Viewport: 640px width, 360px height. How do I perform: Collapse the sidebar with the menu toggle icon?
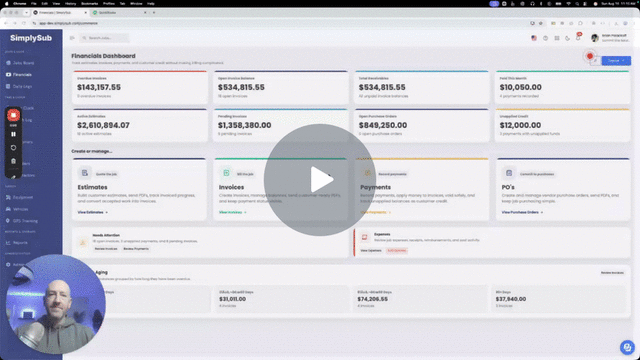point(72,38)
